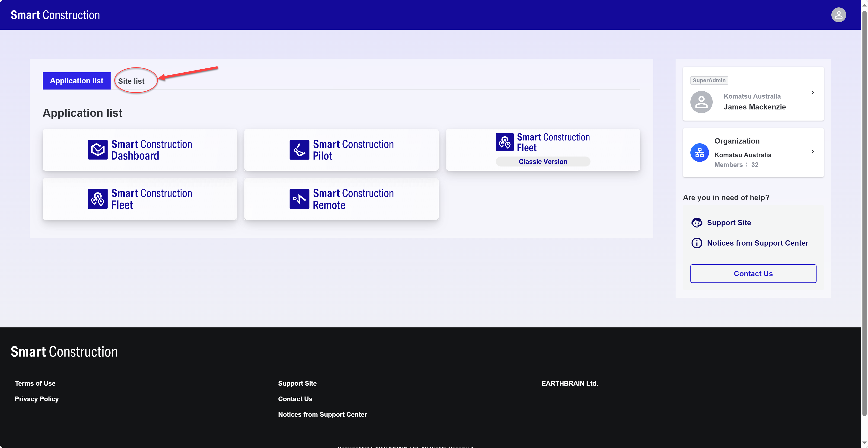This screenshot has height=448, width=868.
Task: Switch to the Site list tab
Action: tap(131, 81)
